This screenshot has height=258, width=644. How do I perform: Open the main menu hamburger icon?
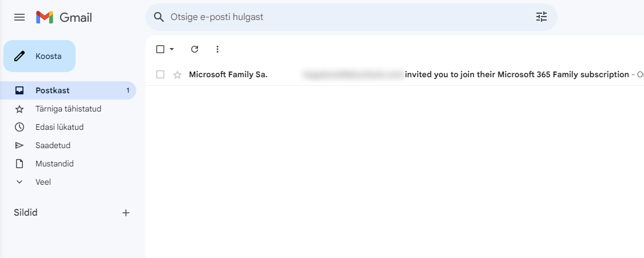coord(19,17)
